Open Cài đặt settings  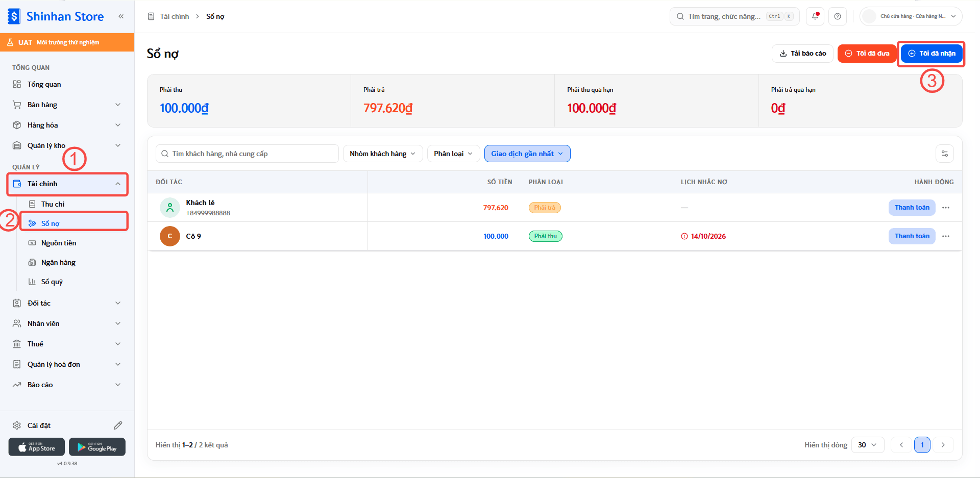coord(39,425)
